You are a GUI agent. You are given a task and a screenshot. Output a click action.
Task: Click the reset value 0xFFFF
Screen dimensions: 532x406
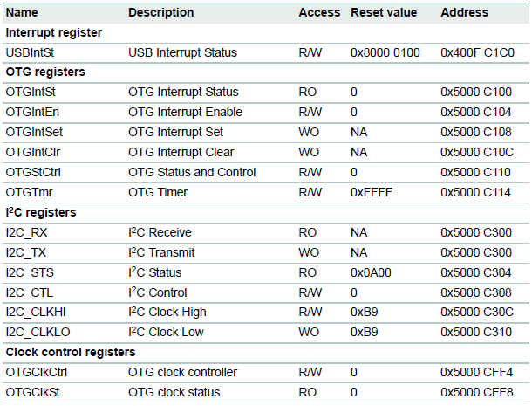click(x=372, y=192)
